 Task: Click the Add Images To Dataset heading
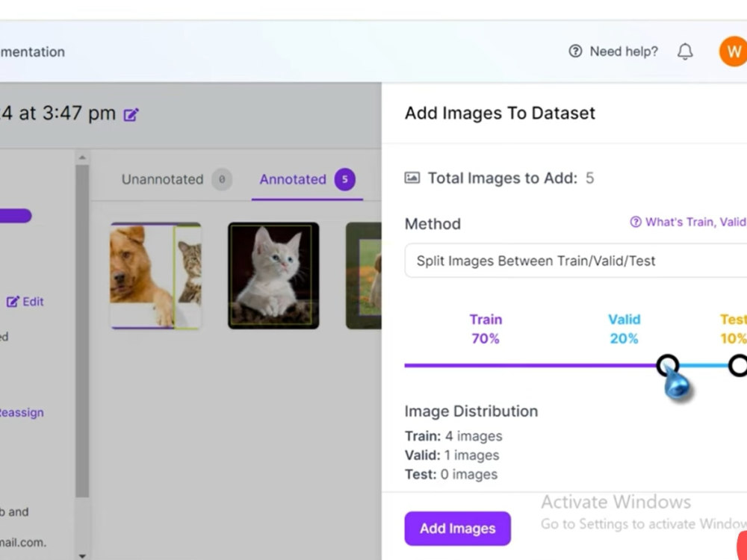[500, 113]
